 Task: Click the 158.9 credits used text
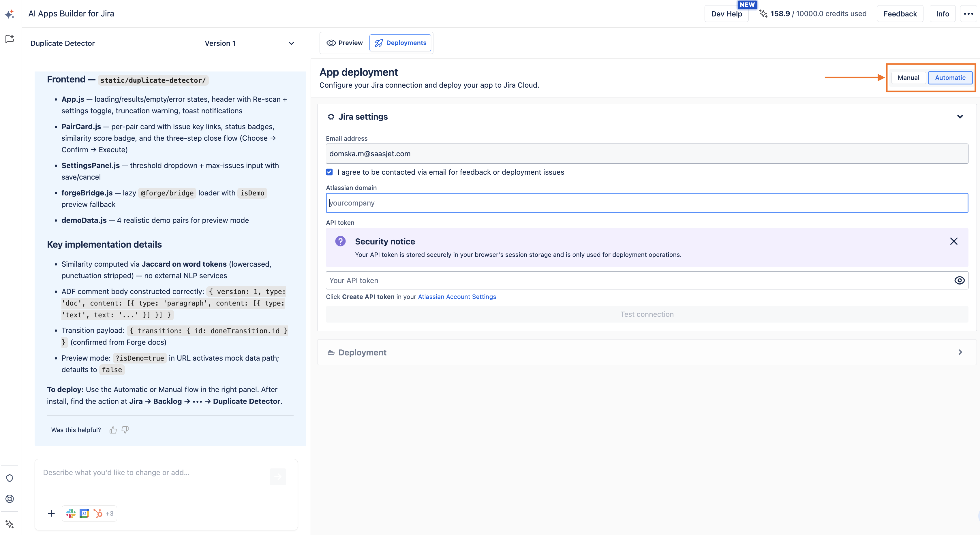(x=818, y=14)
